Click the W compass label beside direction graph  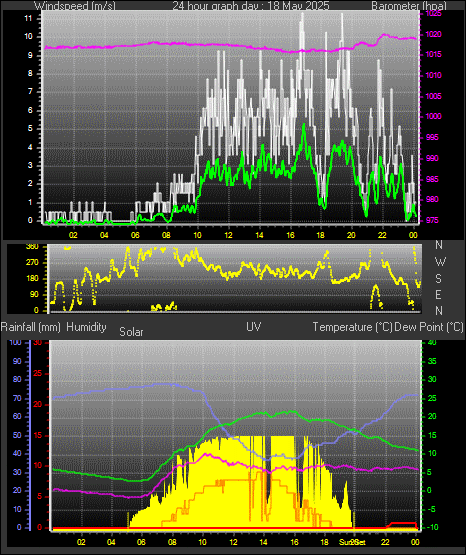tap(440, 262)
